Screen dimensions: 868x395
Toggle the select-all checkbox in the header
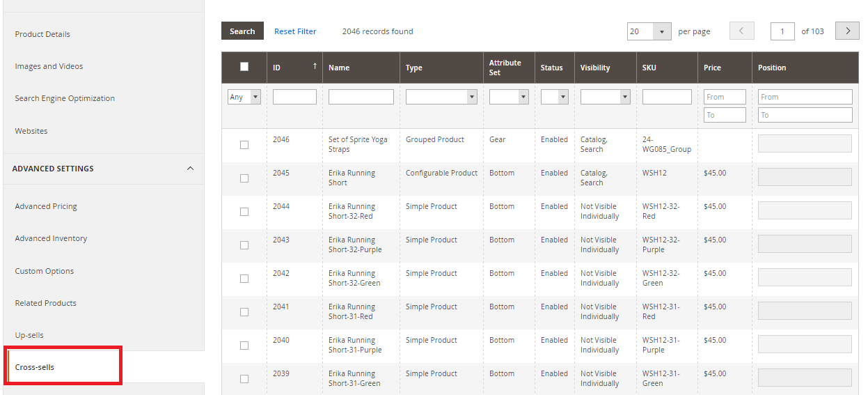[x=244, y=67]
